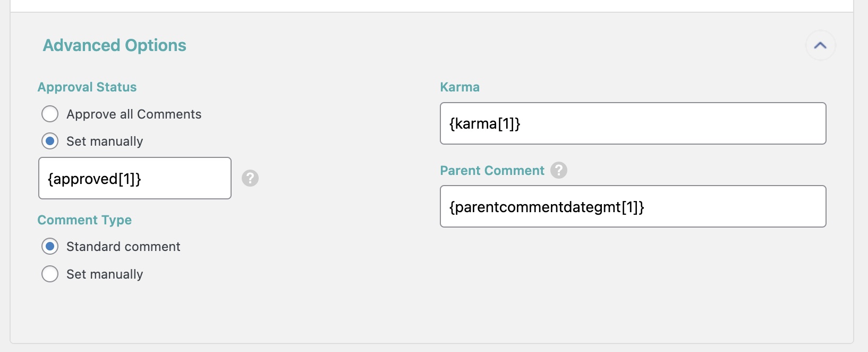Select the Approve all Comments radio button
This screenshot has width=868, height=352.
50,114
